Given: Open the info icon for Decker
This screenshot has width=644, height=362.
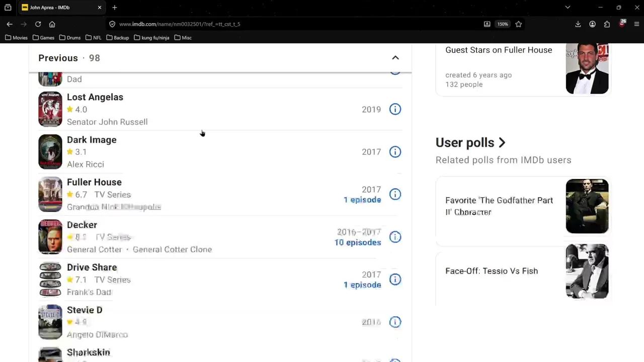Looking at the screenshot, I should pyautogui.click(x=395, y=237).
